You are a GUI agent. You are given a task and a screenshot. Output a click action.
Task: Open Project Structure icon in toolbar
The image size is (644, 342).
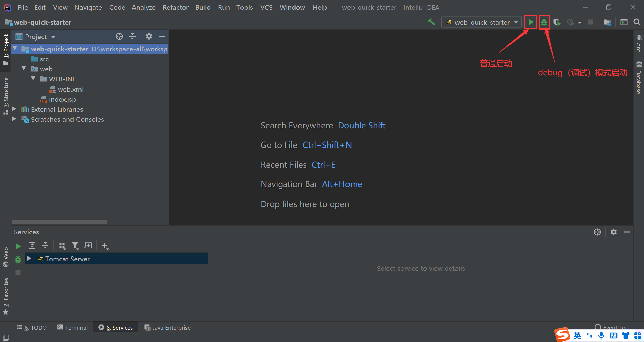(x=607, y=22)
